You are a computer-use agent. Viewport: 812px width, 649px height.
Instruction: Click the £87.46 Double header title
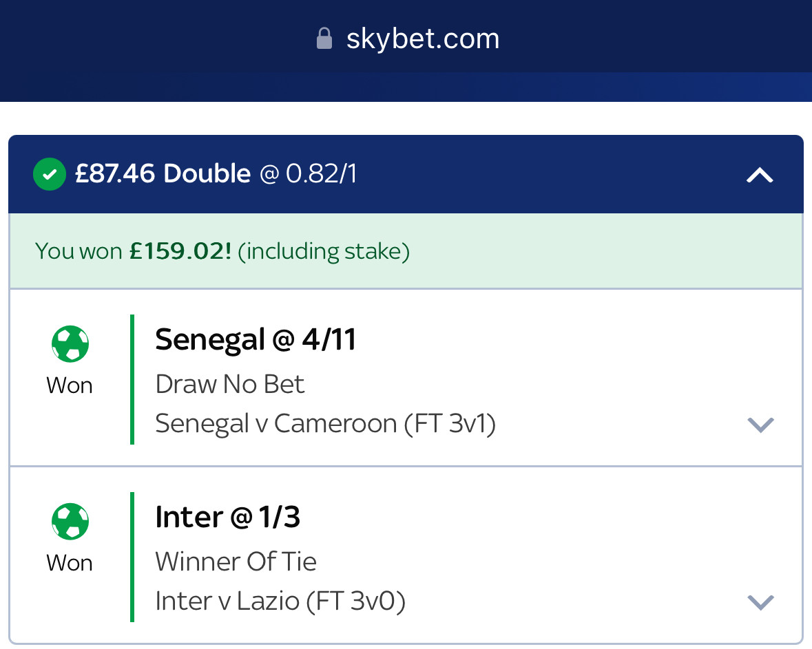pyautogui.click(x=163, y=174)
